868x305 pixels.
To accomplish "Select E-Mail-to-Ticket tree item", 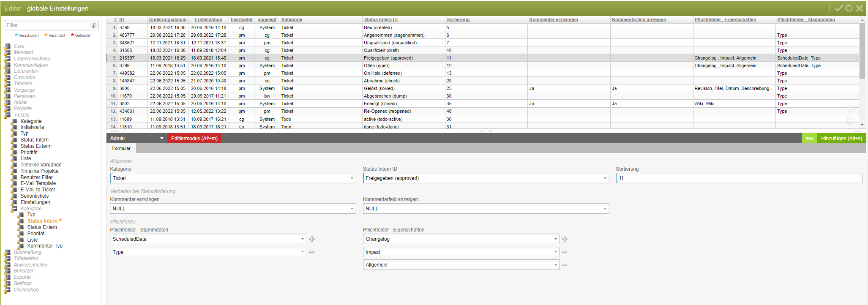I will 38,190.
